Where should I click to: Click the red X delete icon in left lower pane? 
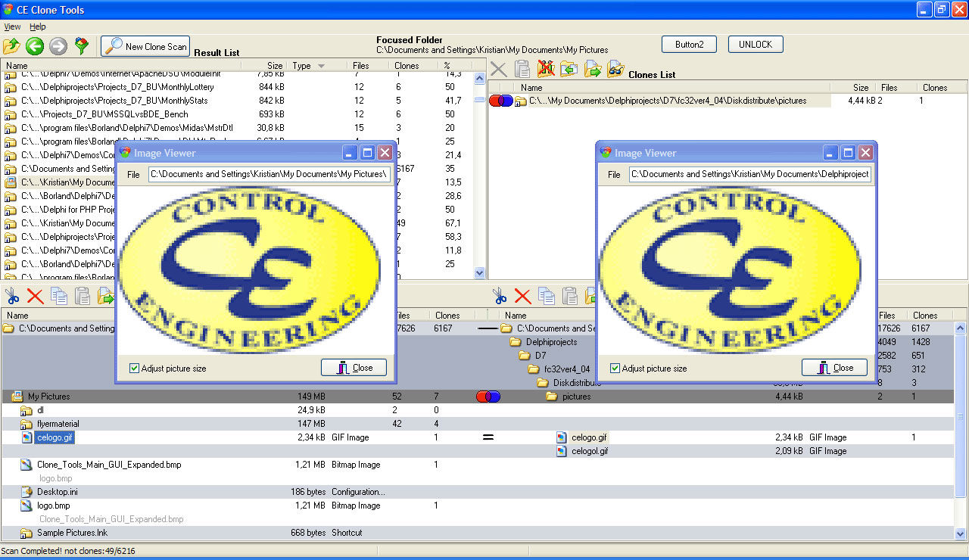35,296
